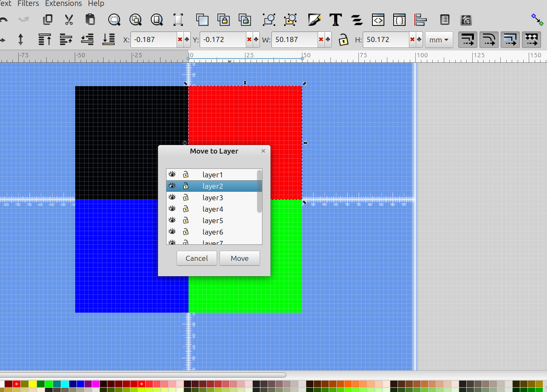Pick the yellow swatch in palette
This screenshot has height=392, width=547.
coord(32,384)
